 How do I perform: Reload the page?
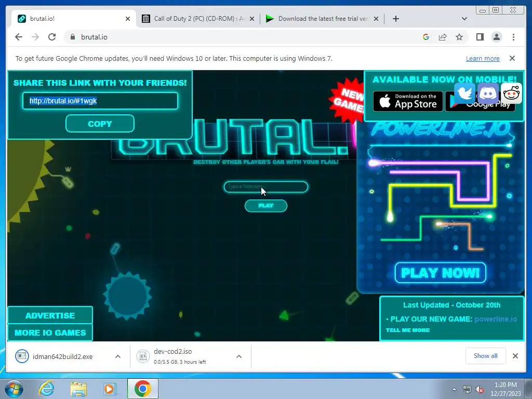click(52, 37)
